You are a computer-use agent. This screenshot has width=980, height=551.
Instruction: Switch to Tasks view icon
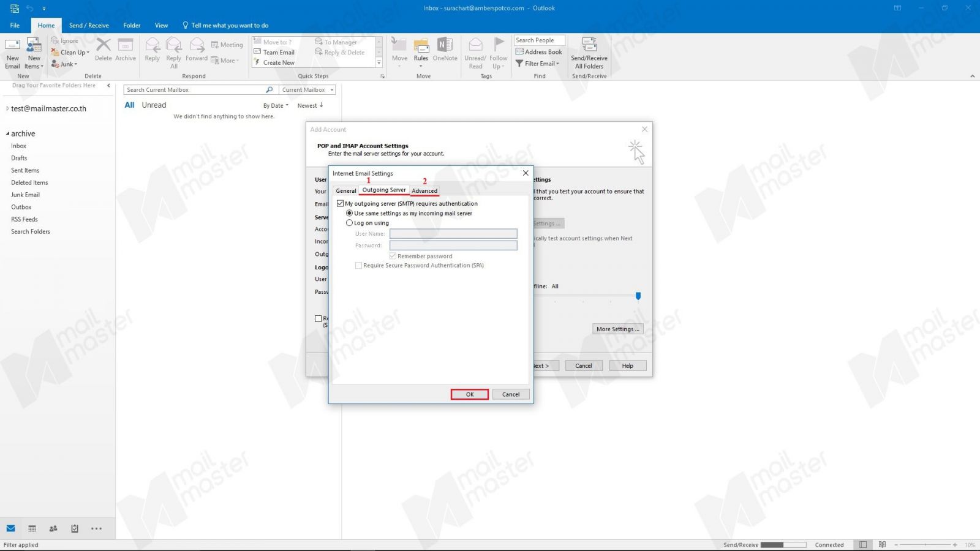[75, 528]
